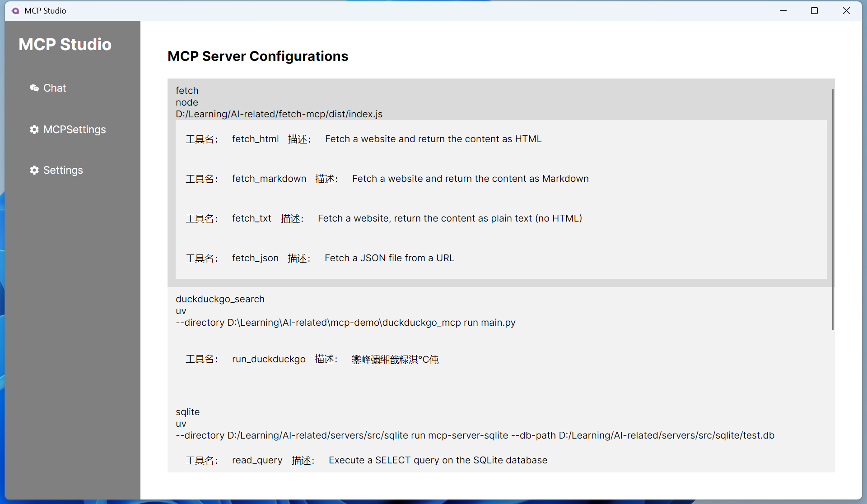Click the vertical scrollbar in server list
867x504 pixels.
click(x=832, y=210)
